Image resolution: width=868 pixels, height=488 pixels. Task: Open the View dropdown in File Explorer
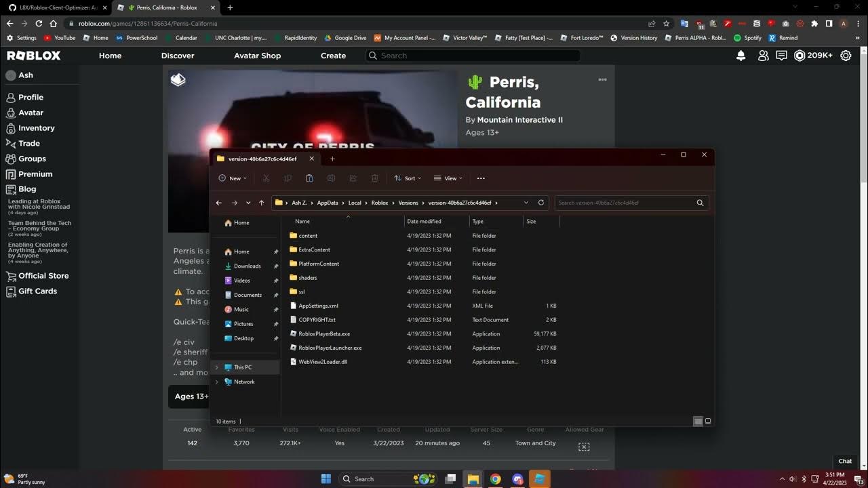coord(448,178)
